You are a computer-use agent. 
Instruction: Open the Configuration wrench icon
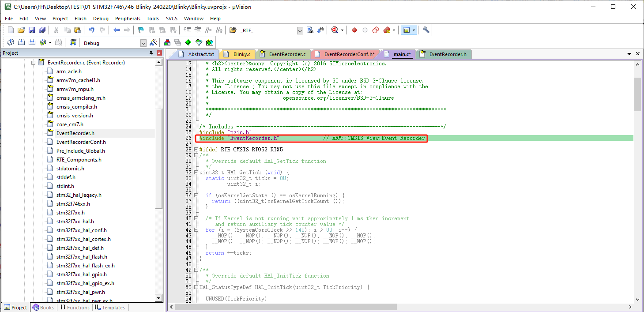coord(426,30)
